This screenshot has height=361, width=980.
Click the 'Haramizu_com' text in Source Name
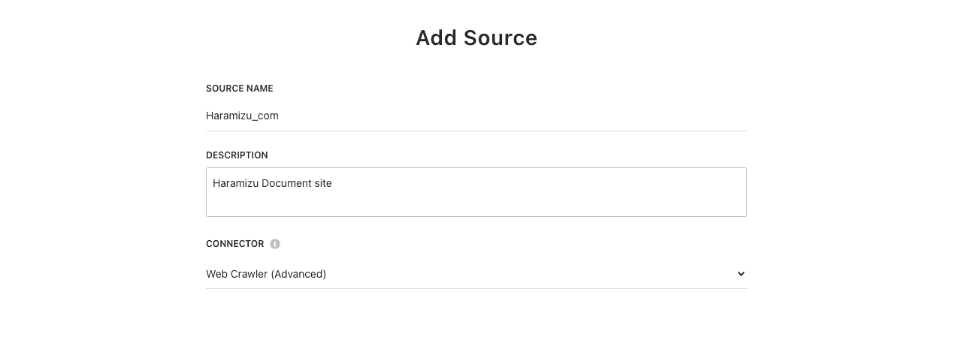coord(242,116)
